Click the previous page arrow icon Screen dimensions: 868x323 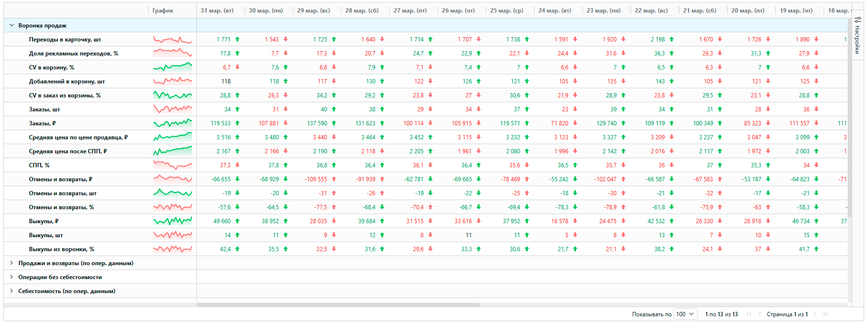click(760, 314)
